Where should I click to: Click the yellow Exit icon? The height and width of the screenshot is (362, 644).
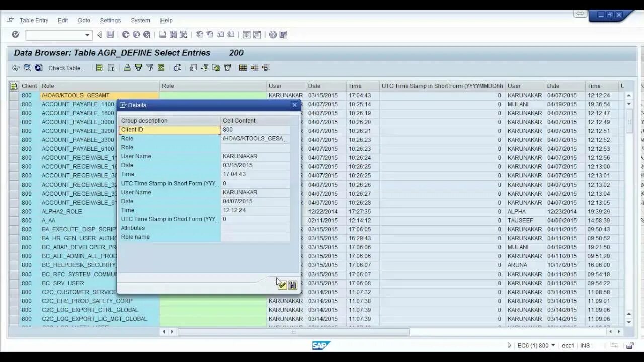coord(136,35)
